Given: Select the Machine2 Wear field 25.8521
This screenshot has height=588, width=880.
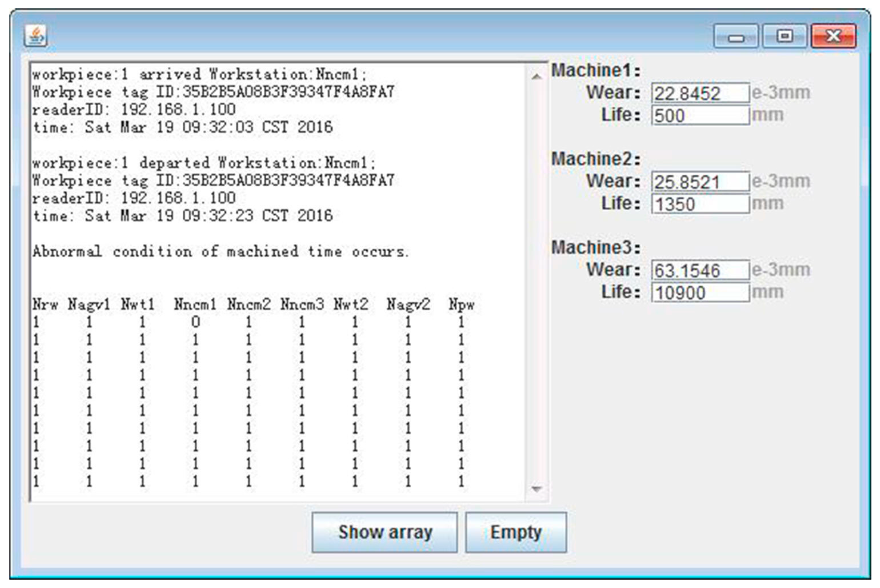Looking at the screenshot, I should click(700, 182).
